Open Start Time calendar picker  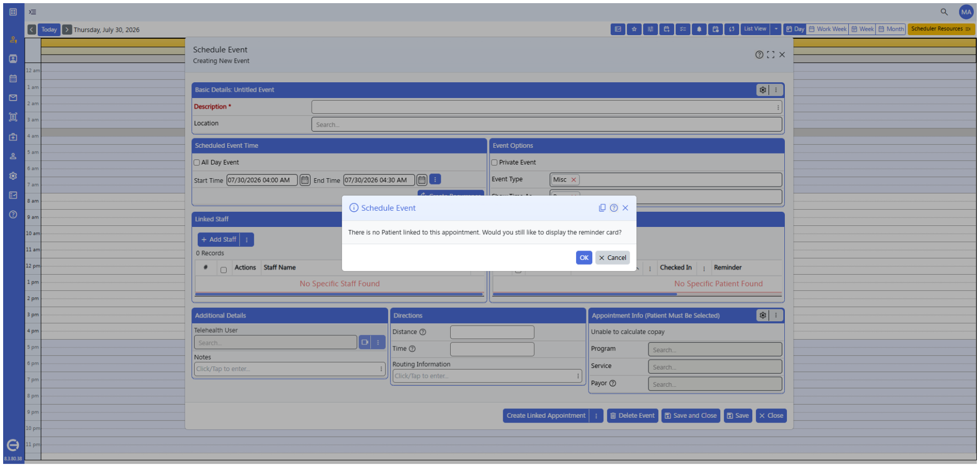click(x=305, y=180)
